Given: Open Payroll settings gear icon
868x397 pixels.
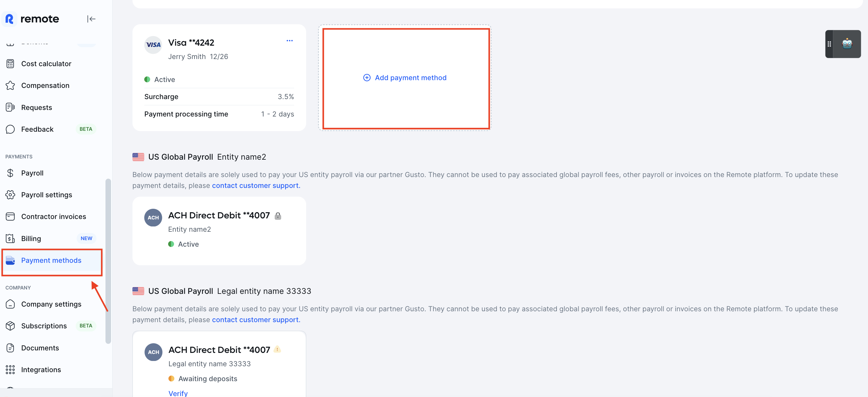Looking at the screenshot, I should [11, 195].
